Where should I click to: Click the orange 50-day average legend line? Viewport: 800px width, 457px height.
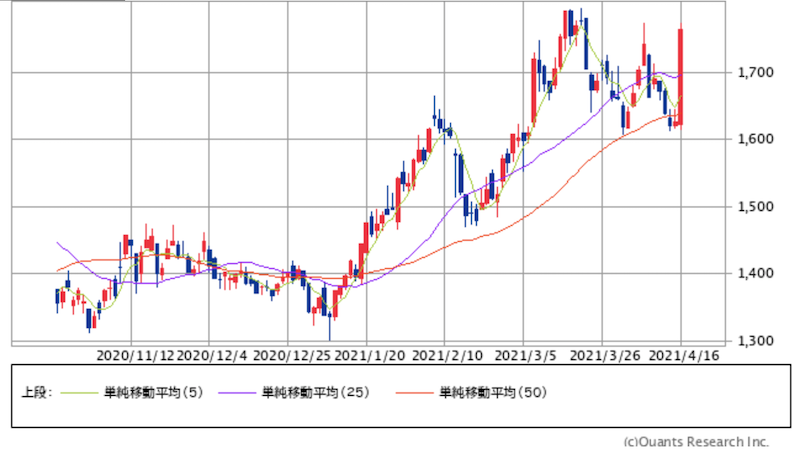[414, 393]
